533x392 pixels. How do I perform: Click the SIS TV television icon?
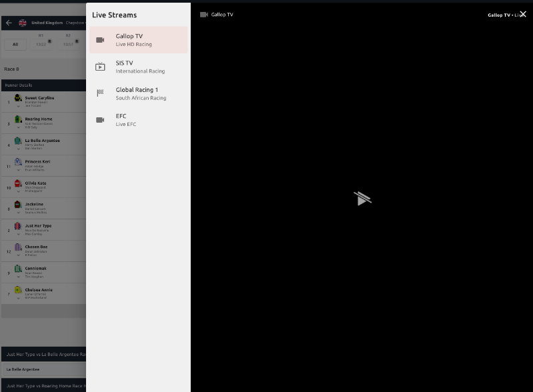pos(100,67)
